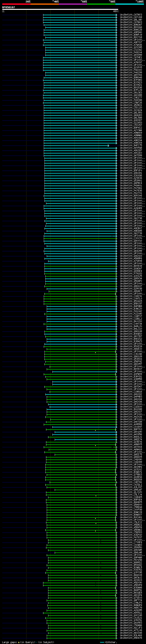
Task: Select hit label UniRef100_P49401
Action: coord(131,186)
